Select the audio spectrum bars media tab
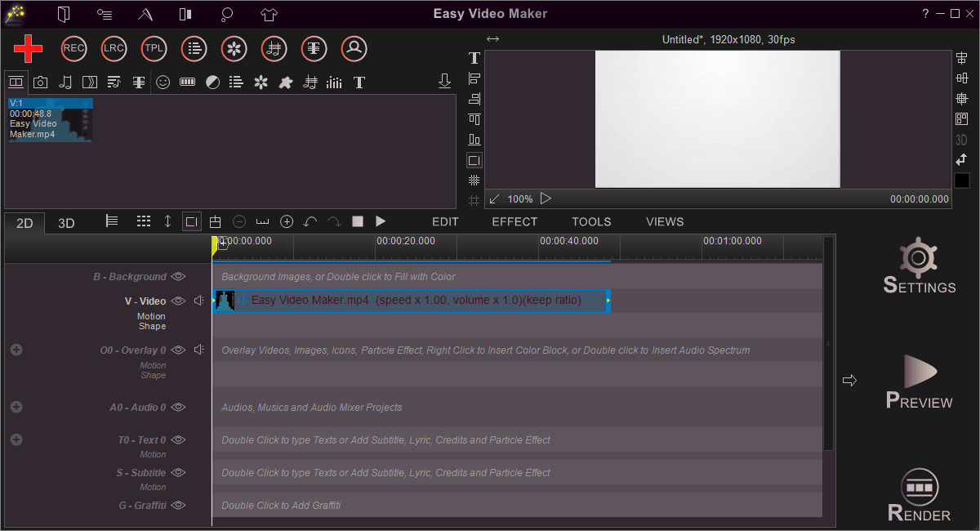 tap(334, 83)
